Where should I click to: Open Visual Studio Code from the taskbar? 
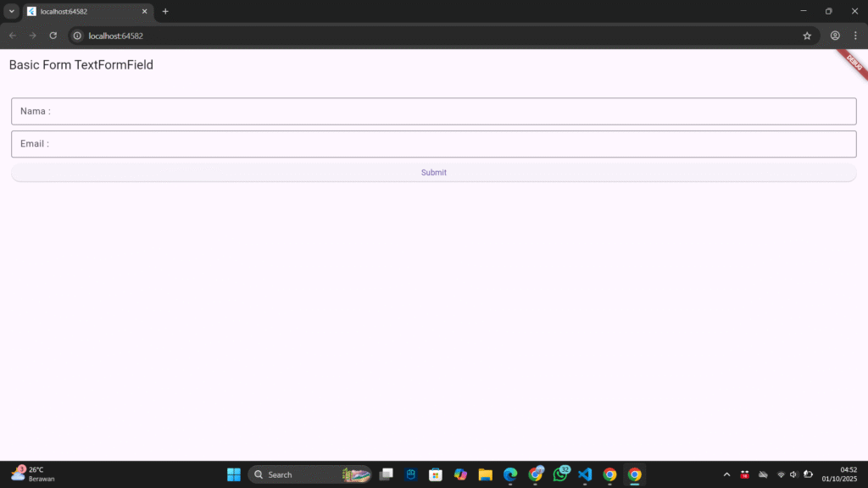(x=584, y=474)
